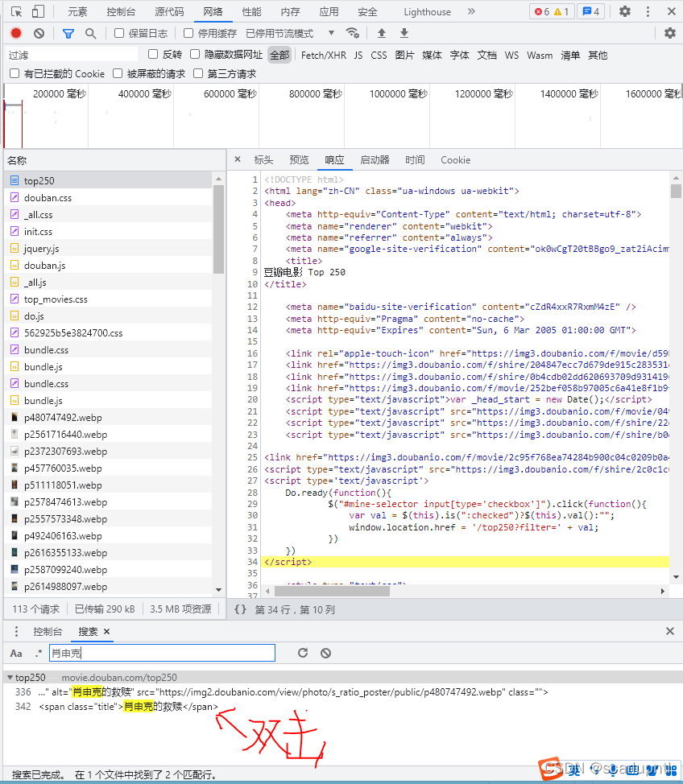
Task: Switch to 源代码 panel tab
Action: pos(169,11)
